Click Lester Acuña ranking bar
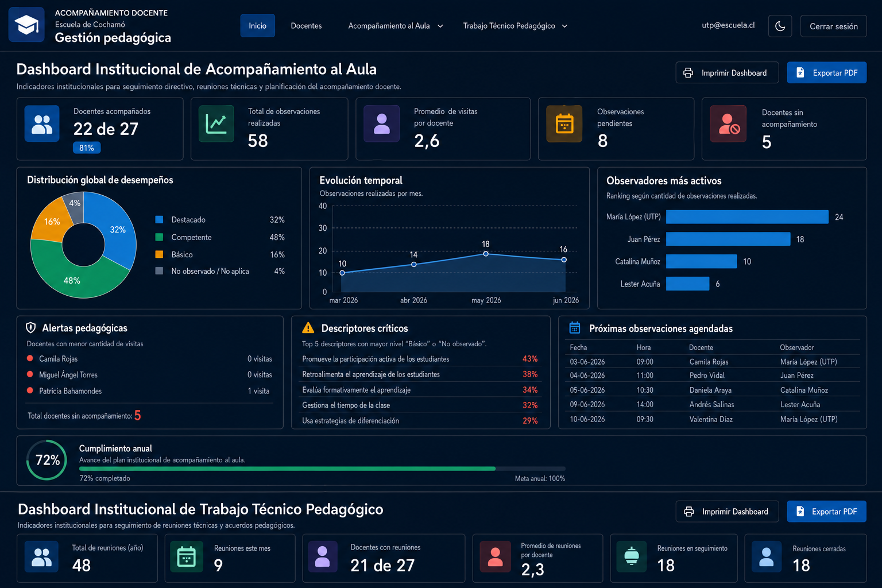This screenshot has width=882, height=588. (x=687, y=284)
